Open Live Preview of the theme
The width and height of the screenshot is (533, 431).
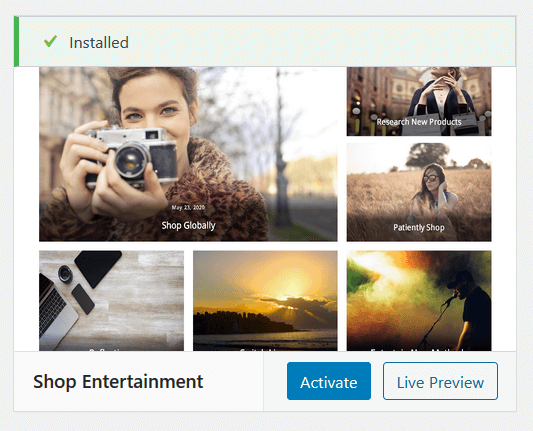(440, 381)
